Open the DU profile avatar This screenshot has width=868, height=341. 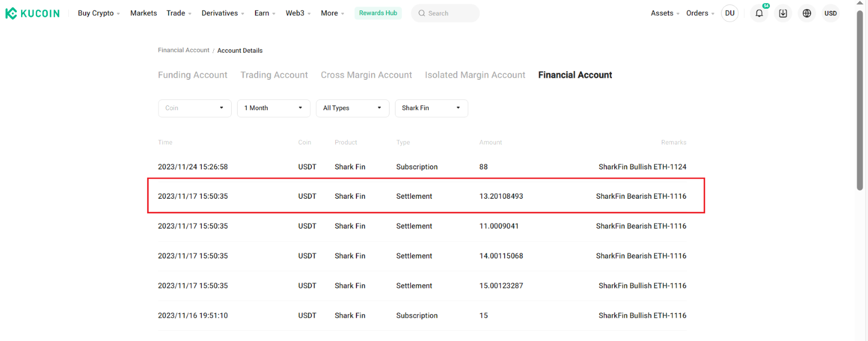730,14
